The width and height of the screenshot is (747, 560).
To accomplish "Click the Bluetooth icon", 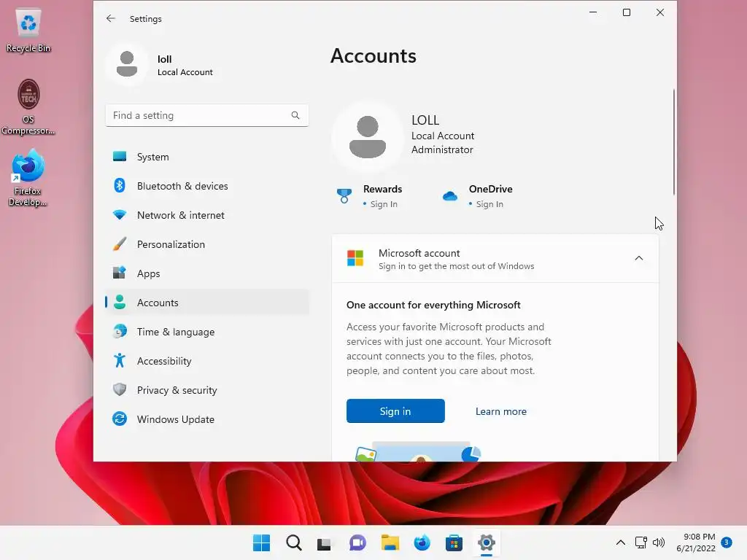I will (x=120, y=185).
